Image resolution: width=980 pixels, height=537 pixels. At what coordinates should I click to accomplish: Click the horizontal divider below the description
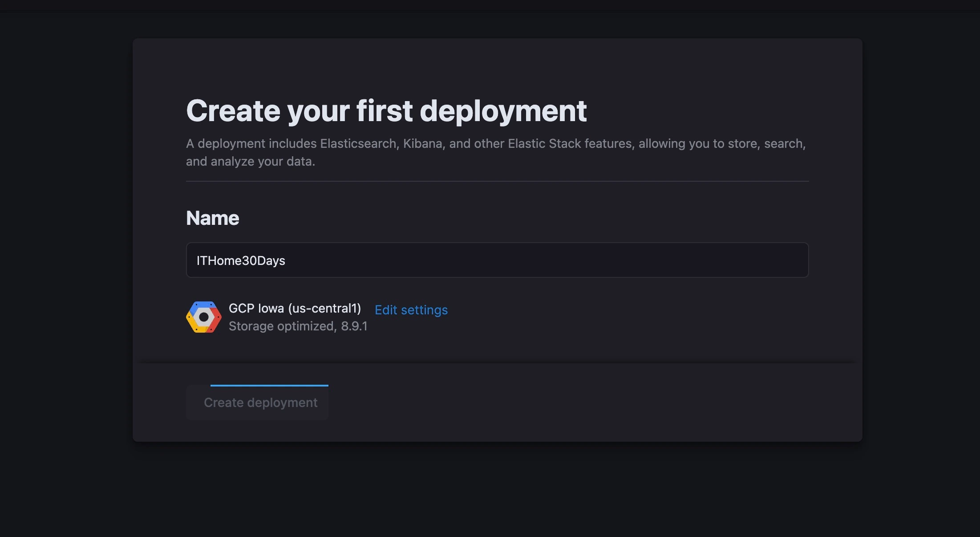click(x=497, y=181)
